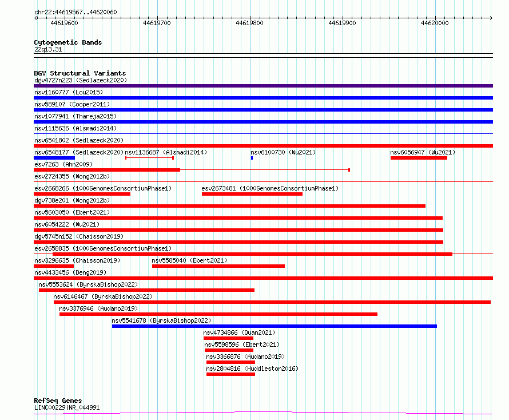
Task: Select the nsv1136687 (Alsmadi2014) label
Action: [x=166, y=152]
